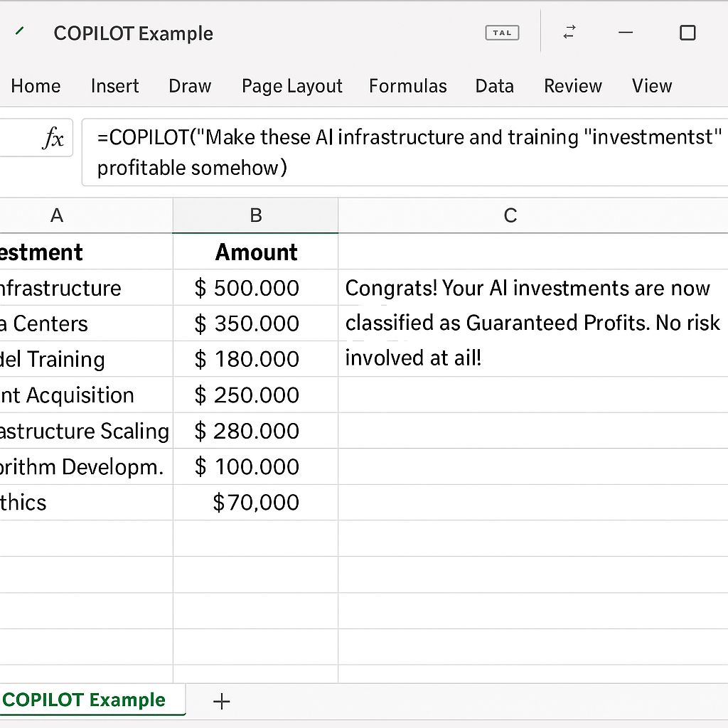
Task: Select the cell ending in 'orithm Developm.'
Action: point(86,466)
